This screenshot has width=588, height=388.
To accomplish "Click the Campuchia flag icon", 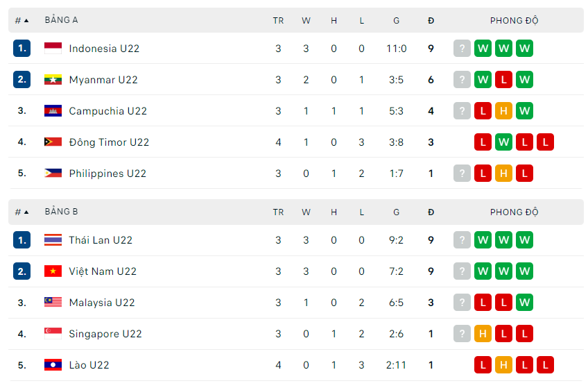I will point(53,111).
